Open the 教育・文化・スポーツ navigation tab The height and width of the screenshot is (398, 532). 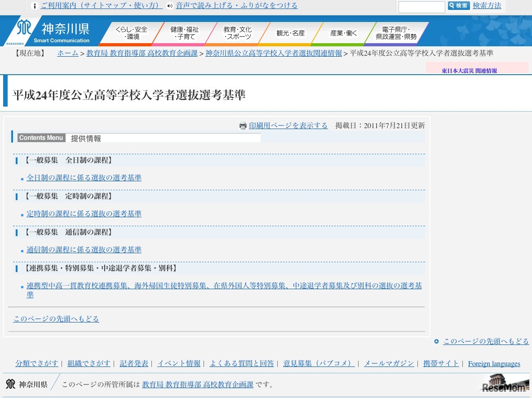tap(236, 32)
